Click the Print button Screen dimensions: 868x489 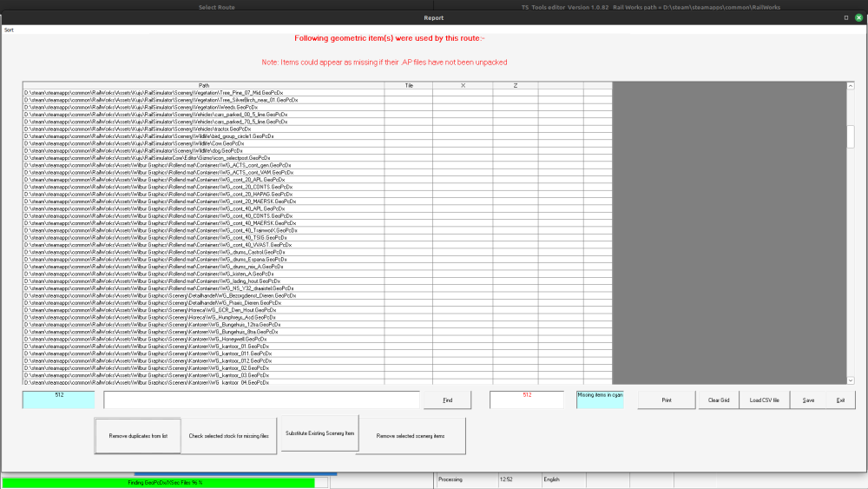click(666, 400)
